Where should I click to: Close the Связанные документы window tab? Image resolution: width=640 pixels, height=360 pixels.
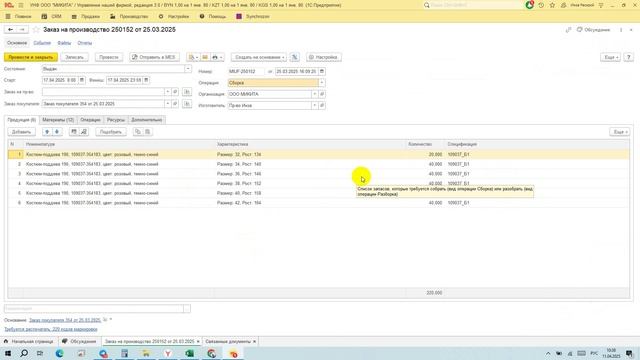click(x=254, y=341)
